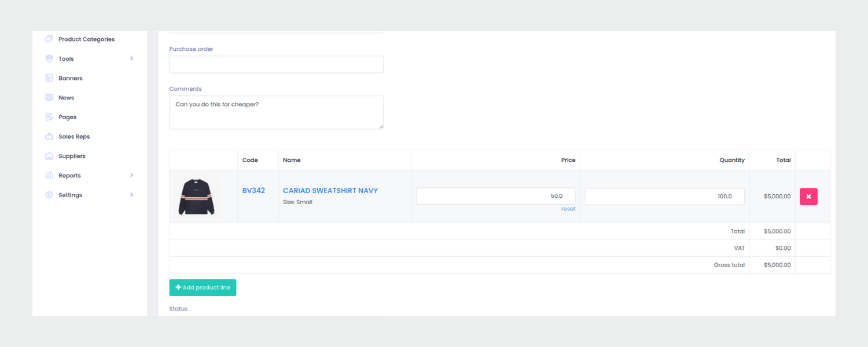
Task: Select the Sales Reps icon
Action: 49,136
